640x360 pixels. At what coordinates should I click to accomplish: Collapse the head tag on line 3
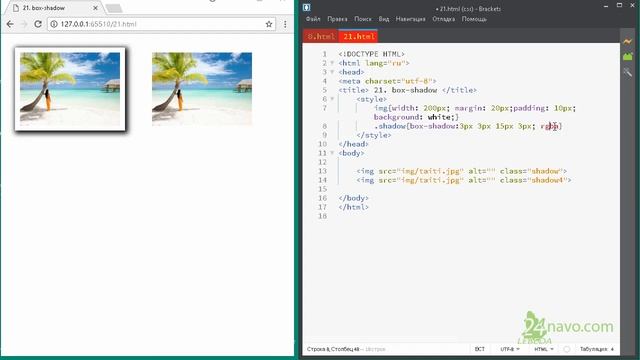[332, 72]
